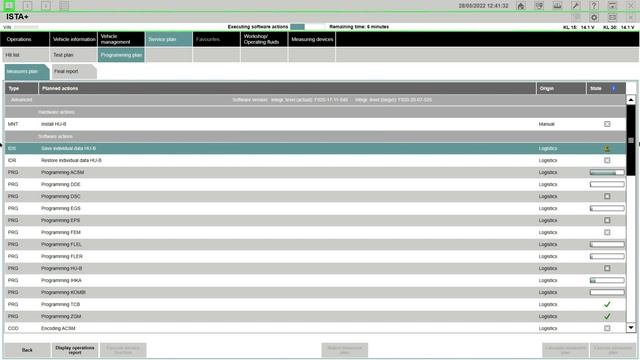The image size is (640, 360).
Task: Click the Planned actions column header
Action: tap(287, 88)
